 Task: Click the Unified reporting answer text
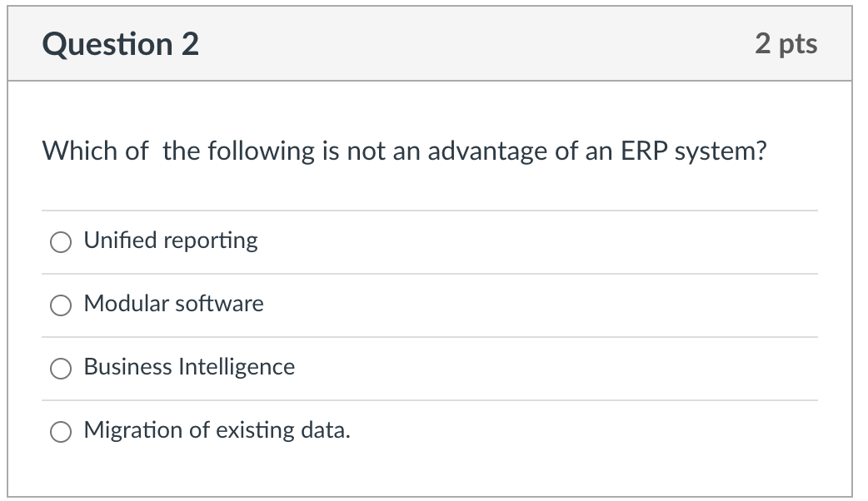[171, 241]
